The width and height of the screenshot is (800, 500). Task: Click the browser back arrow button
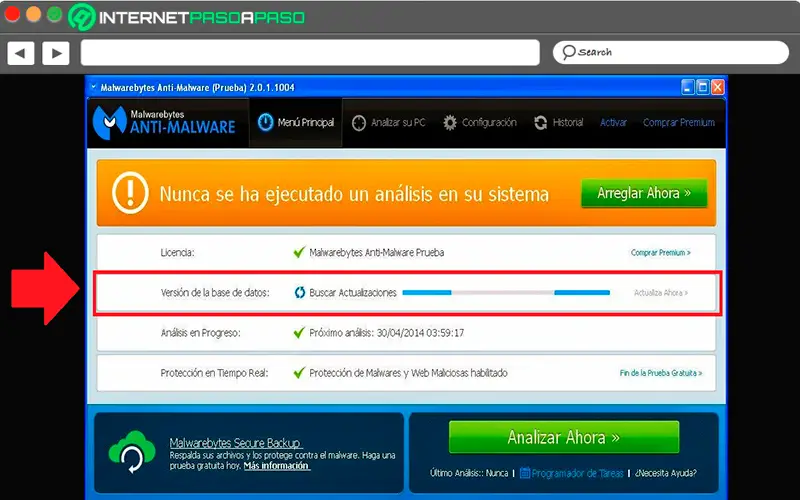20,53
